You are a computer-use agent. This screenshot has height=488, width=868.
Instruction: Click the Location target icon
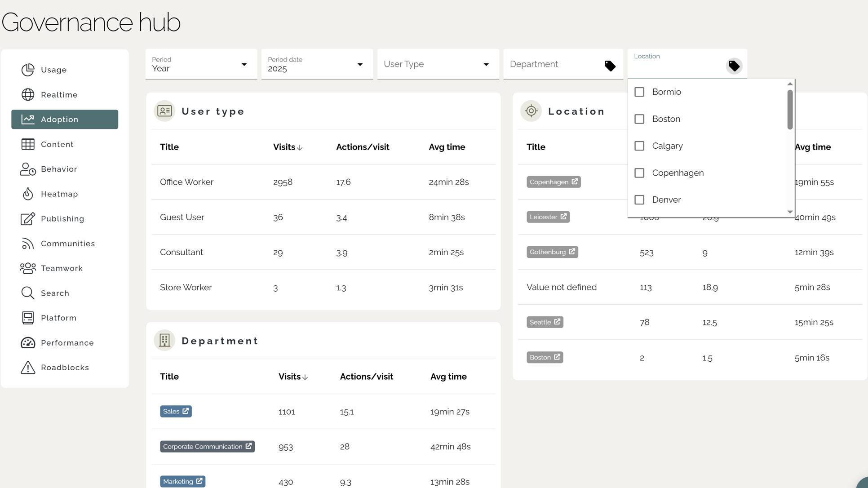point(531,111)
